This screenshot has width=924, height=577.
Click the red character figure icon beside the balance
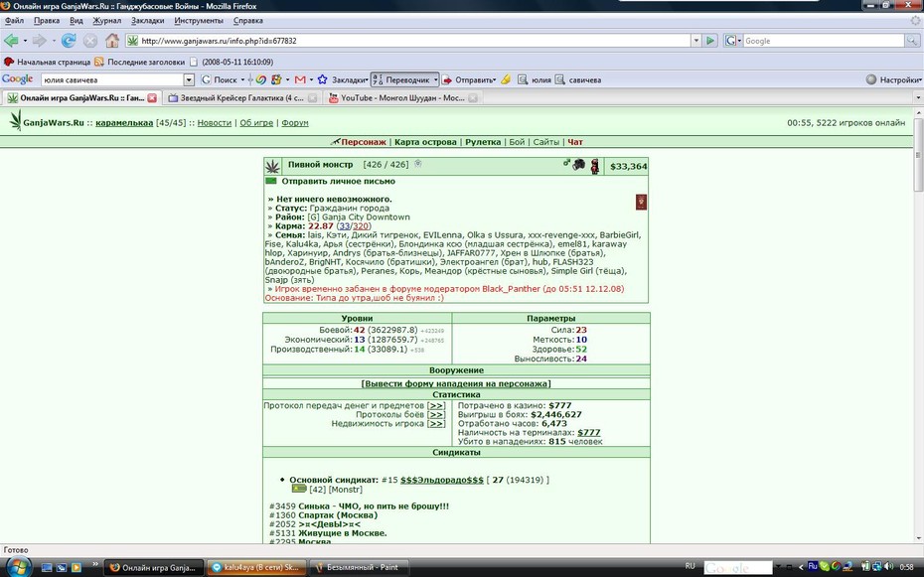594,166
